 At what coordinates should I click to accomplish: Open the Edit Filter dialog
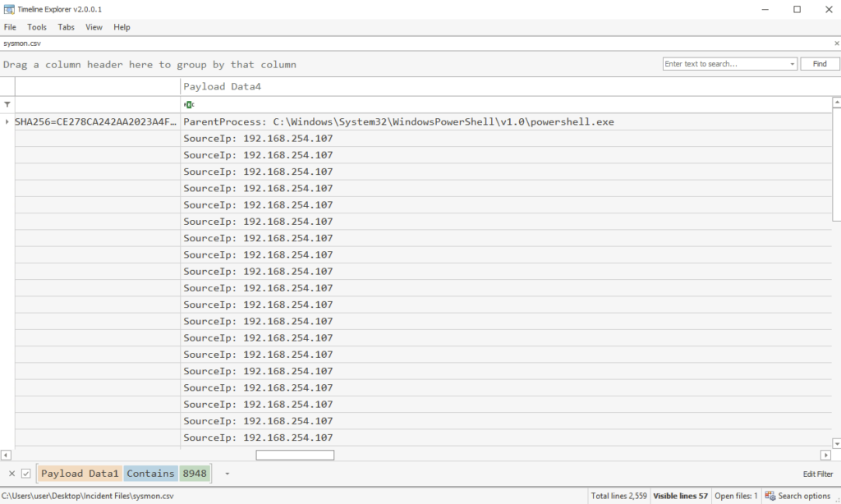817,474
